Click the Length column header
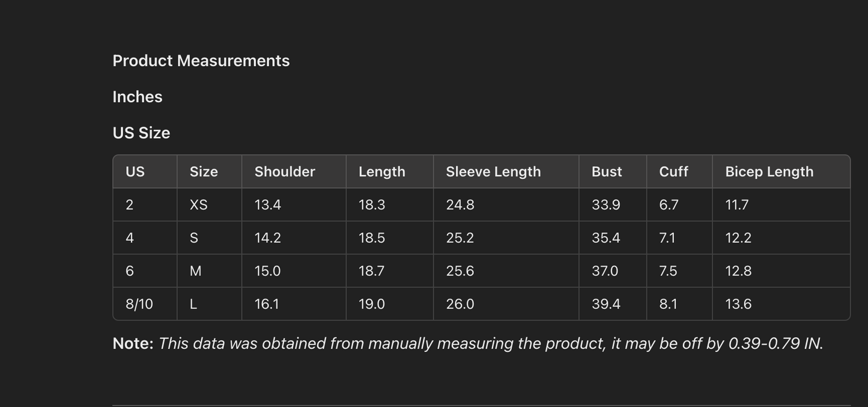 click(x=381, y=172)
